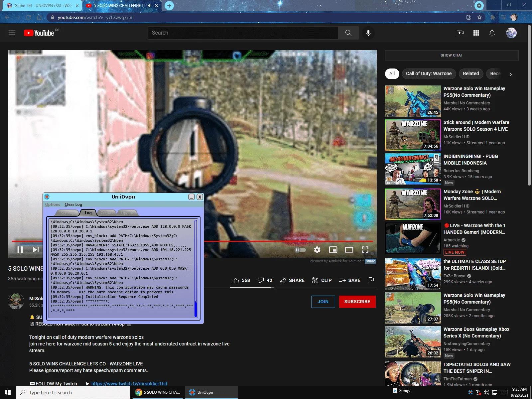Screen dimensions: 532x399
Task: Like the video with thumbs up
Action: point(241,280)
